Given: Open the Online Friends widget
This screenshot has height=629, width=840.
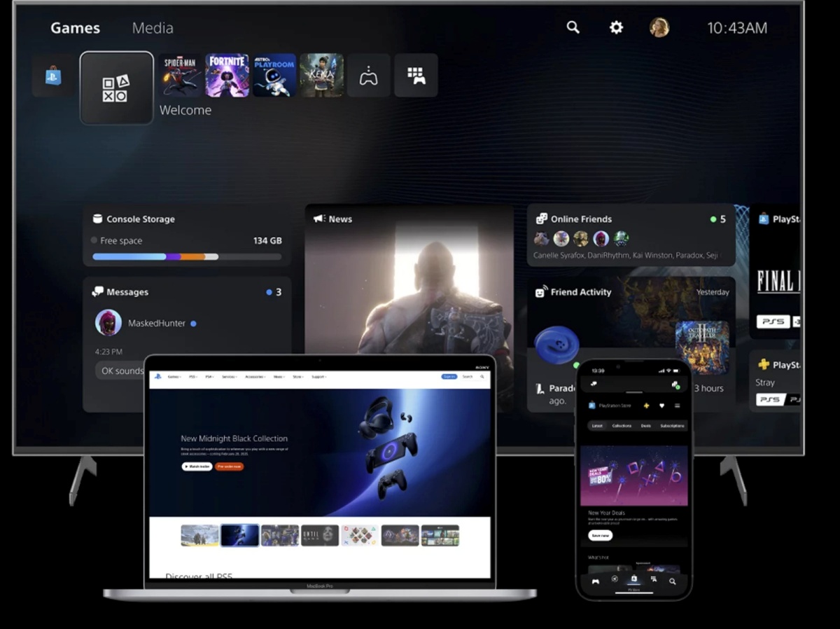Looking at the screenshot, I should pos(631,235).
